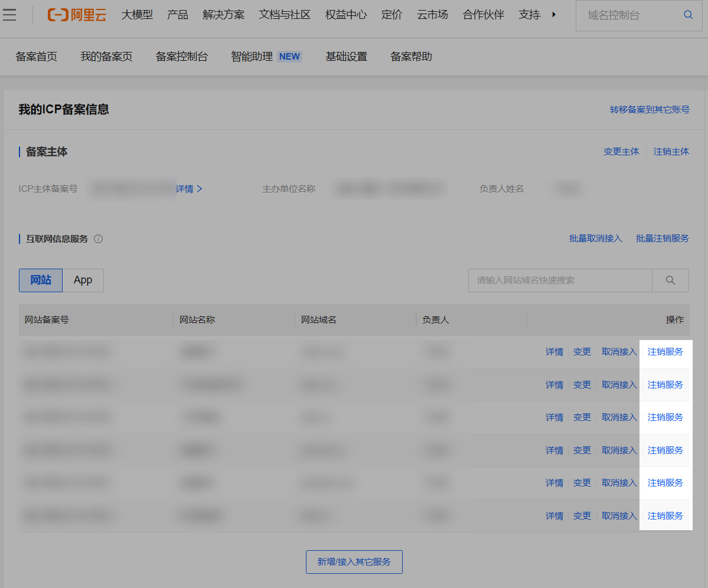Image resolution: width=708 pixels, height=588 pixels.
Task: Click the search magnifier beside the domain search field
Action: point(670,280)
